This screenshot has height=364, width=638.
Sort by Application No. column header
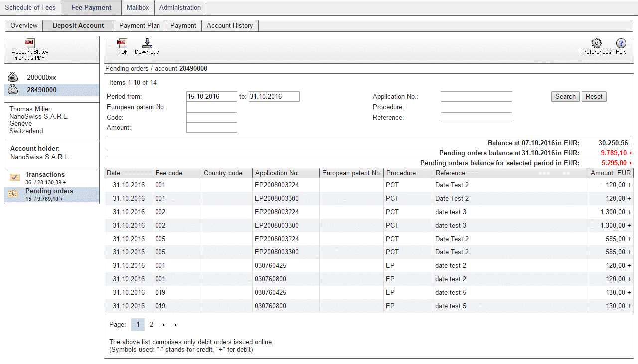tap(286, 173)
